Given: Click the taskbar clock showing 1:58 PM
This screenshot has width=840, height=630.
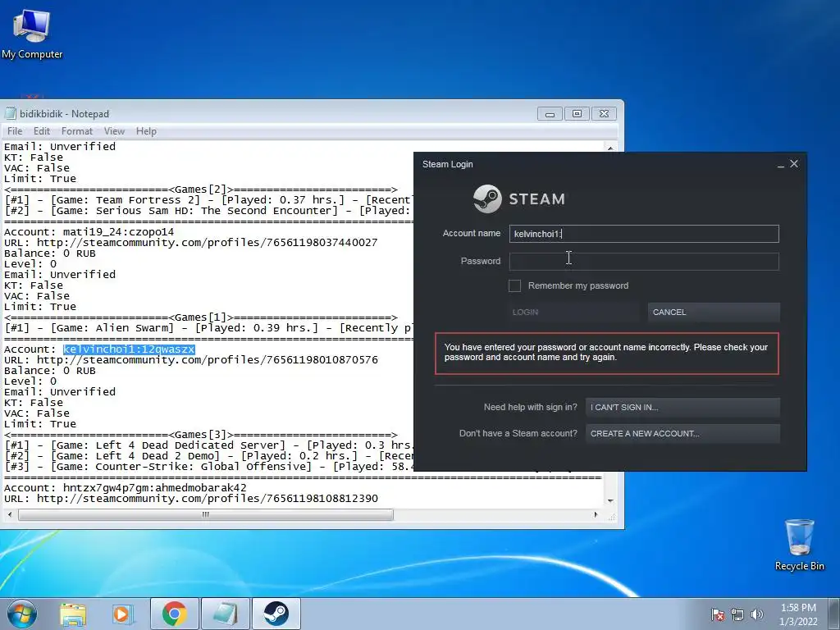Looking at the screenshot, I should click(x=798, y=614).
